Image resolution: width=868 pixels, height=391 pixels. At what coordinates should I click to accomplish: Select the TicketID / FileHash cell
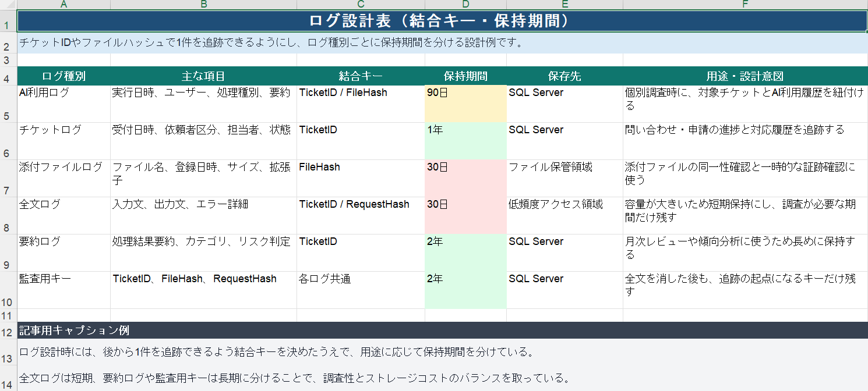(361, 104)
